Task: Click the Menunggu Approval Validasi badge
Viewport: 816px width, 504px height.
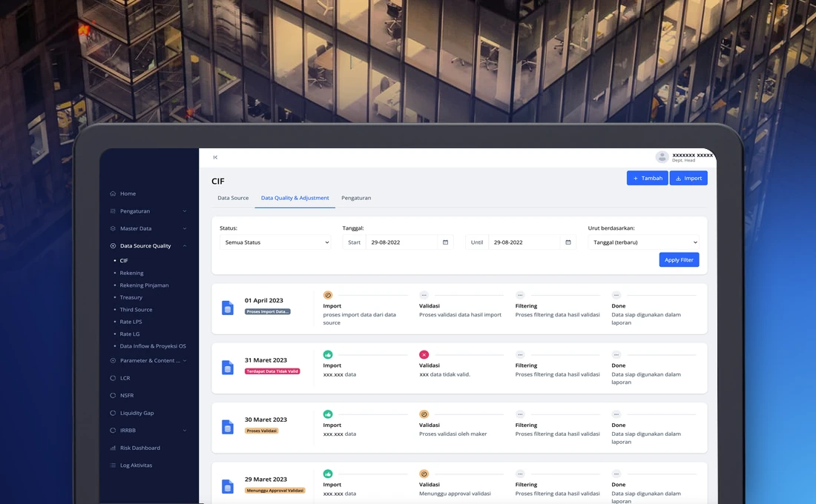Action: pos(274,491)
